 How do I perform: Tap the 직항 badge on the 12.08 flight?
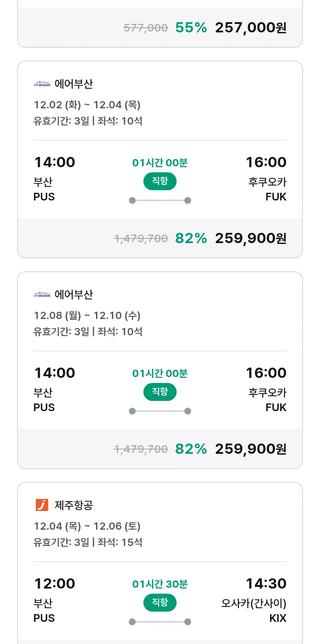point(160,392)
